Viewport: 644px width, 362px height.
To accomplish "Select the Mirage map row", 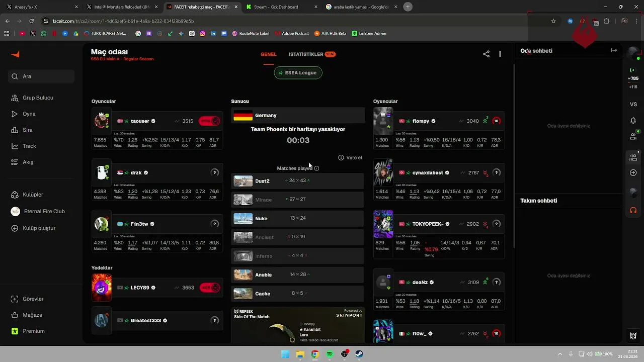I will click(297, 200).
